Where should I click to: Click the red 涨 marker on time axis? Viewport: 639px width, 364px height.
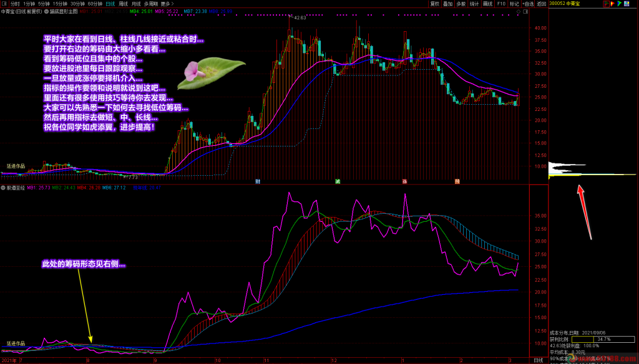point(404,181)
